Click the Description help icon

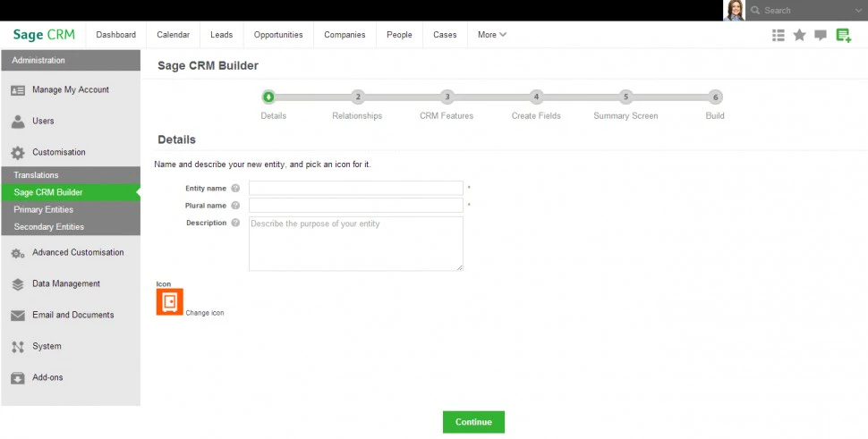click(x=235, y=223)
